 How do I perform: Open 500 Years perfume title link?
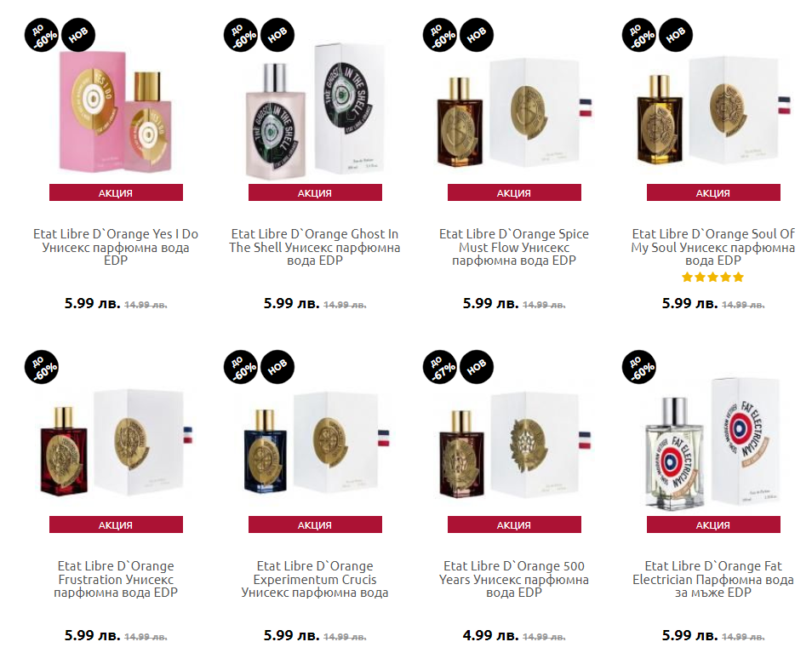(514, 579)
